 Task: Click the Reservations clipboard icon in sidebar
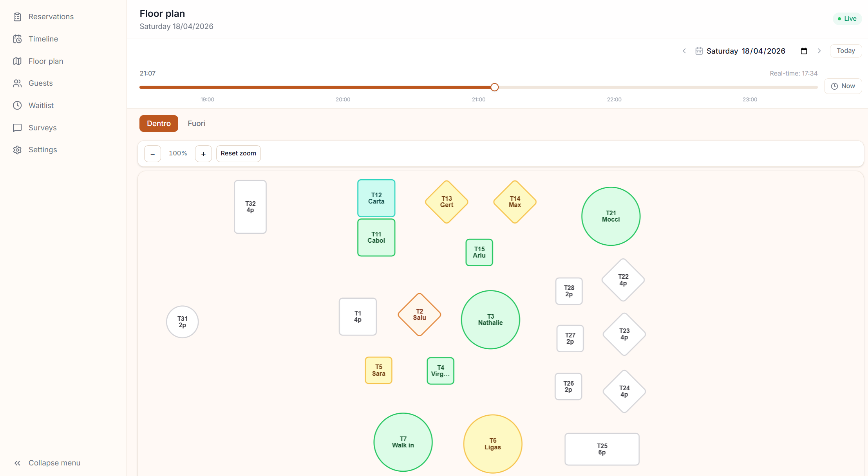tap(17, 17)
